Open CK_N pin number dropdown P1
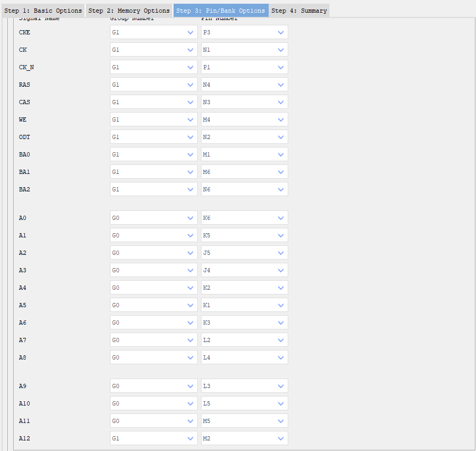Image resolution: width=476 pixels, height=451 pixels. point(244,67)
